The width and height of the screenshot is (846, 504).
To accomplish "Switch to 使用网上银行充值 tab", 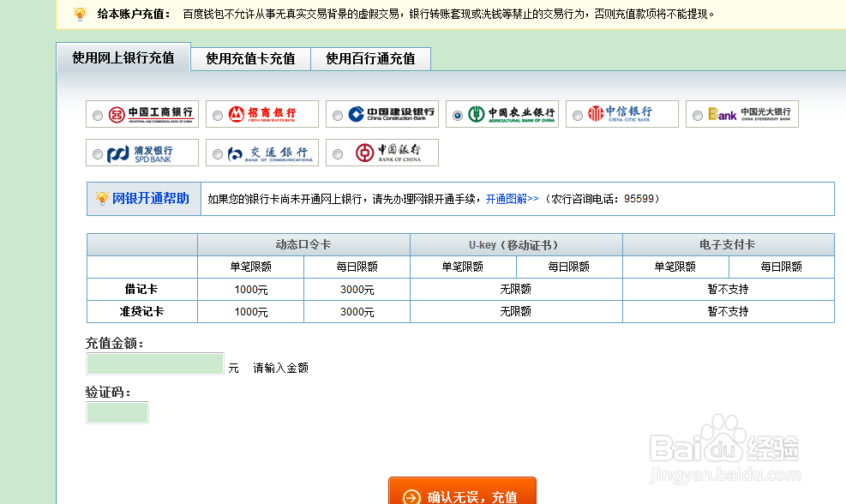I will [x=123, y=57].
